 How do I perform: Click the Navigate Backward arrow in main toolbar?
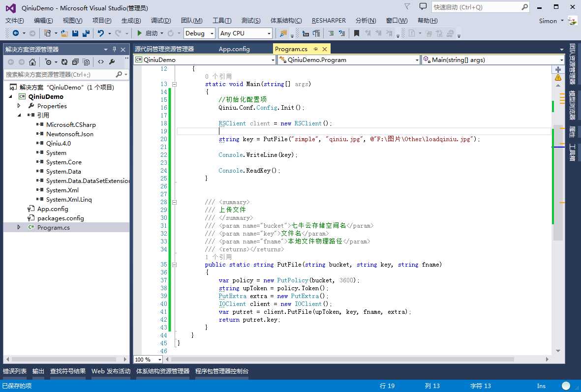point(16,33)
